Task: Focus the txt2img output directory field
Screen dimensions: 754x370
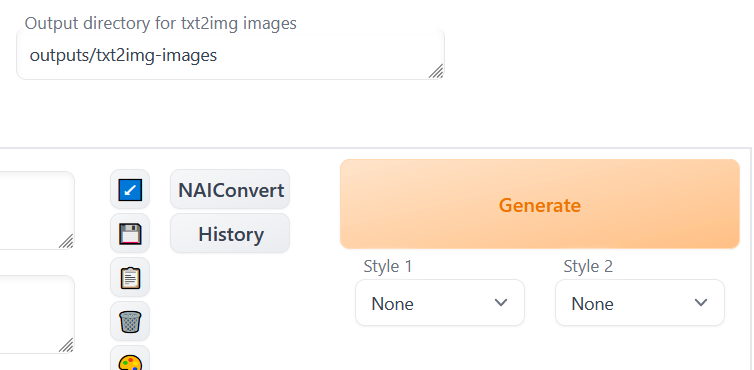Action: point(230,54)
